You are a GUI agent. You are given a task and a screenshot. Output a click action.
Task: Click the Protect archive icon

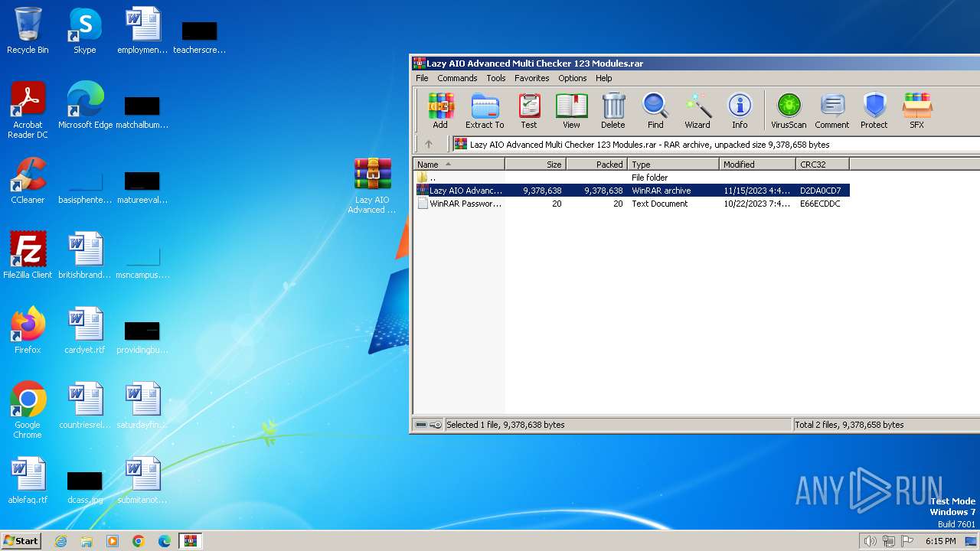pos(874,111)
